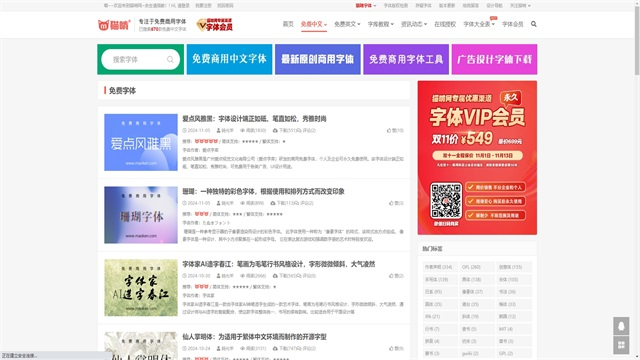Image resolution: width=640 pixels, height=360 pixels.
Task: Click the GPL (2) tag
Action: 514,353
